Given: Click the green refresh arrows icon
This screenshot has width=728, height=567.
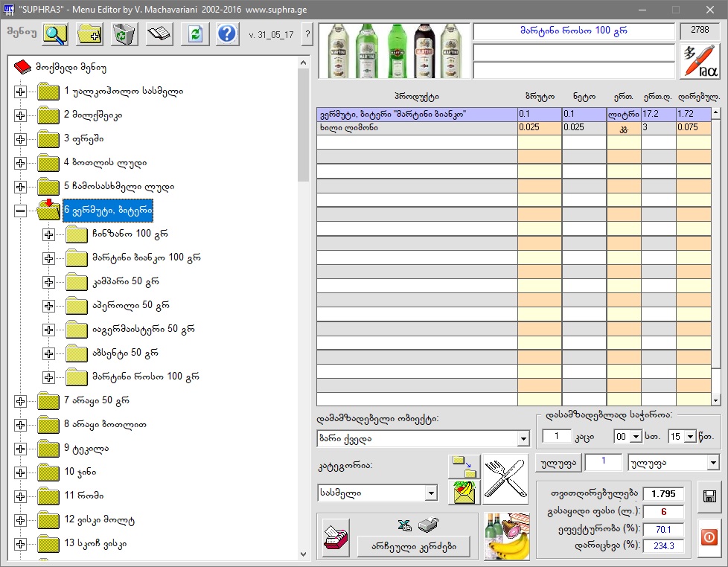Looking at the screenshot, I should coord(194,34).
